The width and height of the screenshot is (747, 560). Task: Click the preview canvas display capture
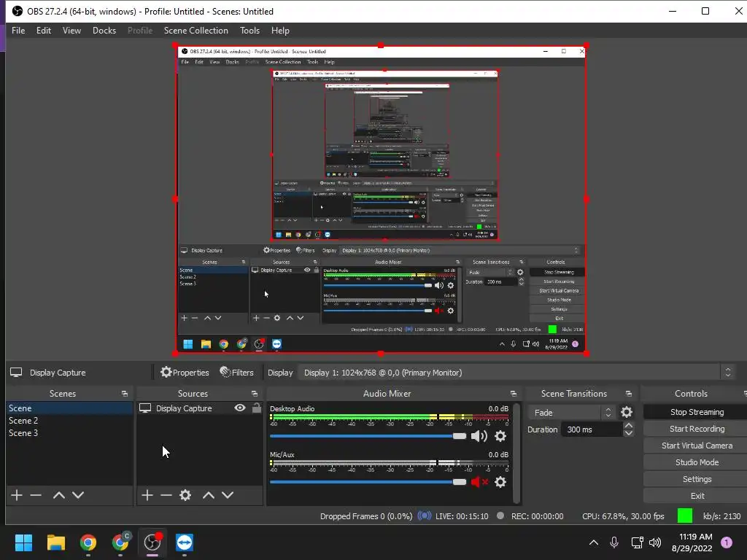pyautogui.click(x=381, y=199)
